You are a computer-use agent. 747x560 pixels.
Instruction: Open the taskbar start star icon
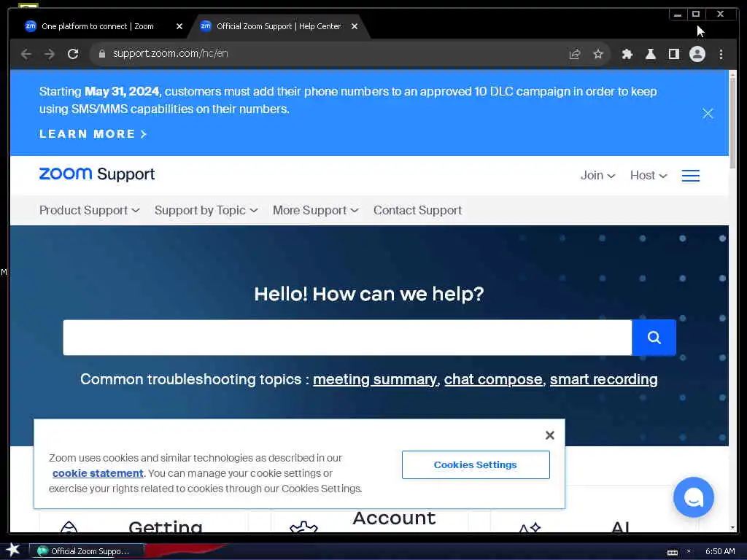click(12, 550)
